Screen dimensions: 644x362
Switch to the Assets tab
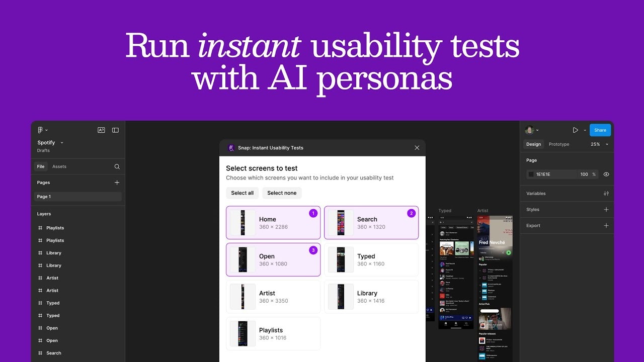tap(59, 166)
